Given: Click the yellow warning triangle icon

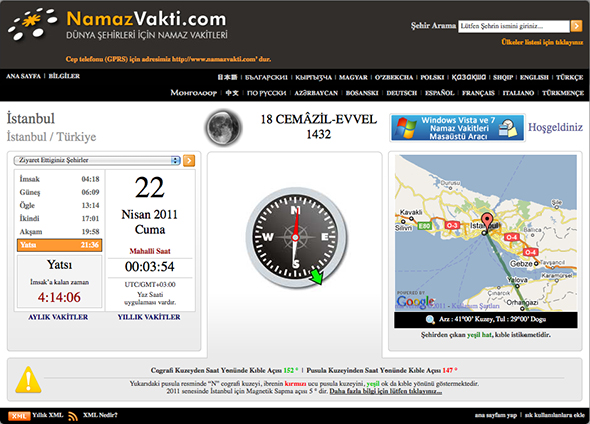Looking at the screenshot, I should click(28, 380).
